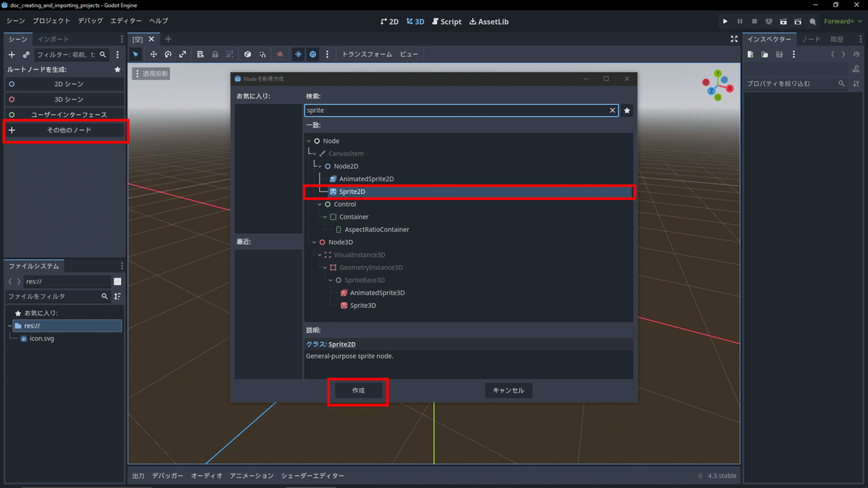Image resolution: width=868 pixels, height=488 pixels.
Task: Open the Forward+ renderer dropdown
Action: [x=843, y=22]
